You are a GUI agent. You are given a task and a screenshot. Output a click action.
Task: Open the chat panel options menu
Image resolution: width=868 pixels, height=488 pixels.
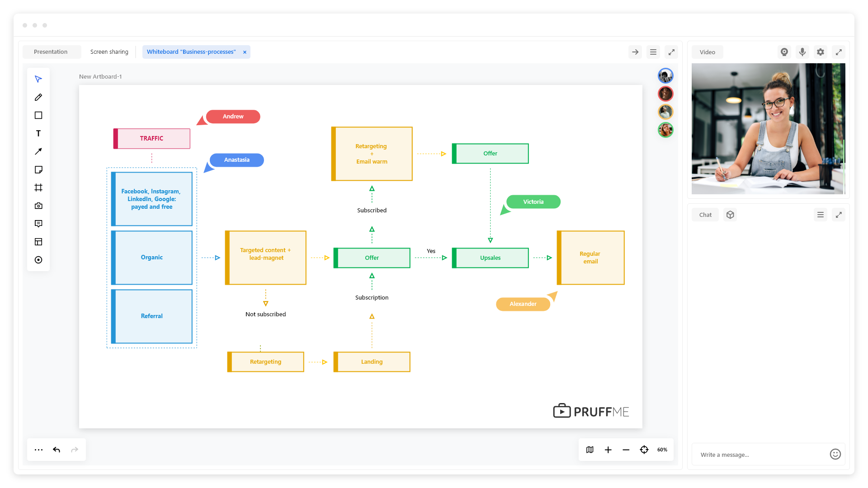click(821, 215)
